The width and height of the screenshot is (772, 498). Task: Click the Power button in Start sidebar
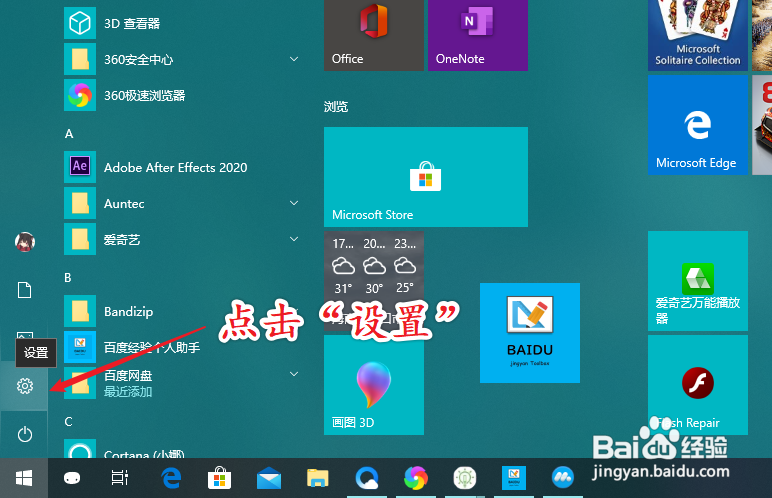pos(25,434)
